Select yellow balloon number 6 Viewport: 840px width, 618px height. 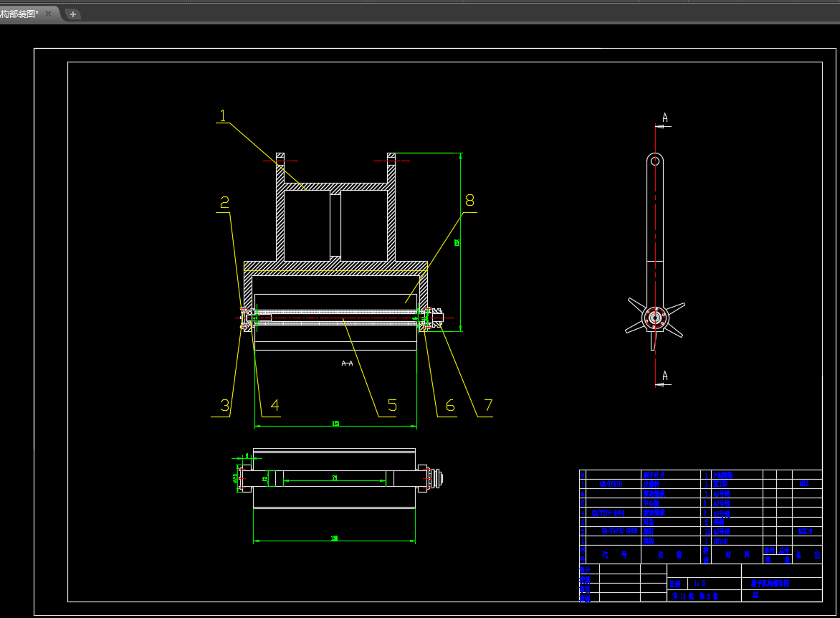point(450,405)
